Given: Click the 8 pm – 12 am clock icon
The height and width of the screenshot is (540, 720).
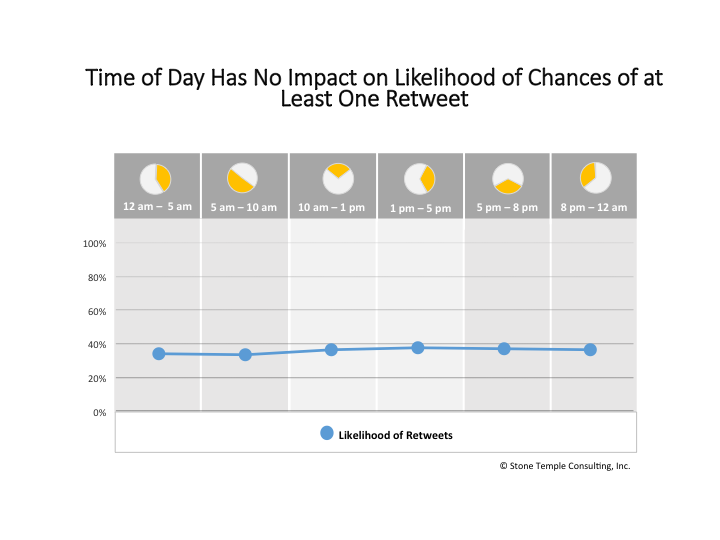Looking at the screenshot, I should pyautogui.click(x=595, y=176).
